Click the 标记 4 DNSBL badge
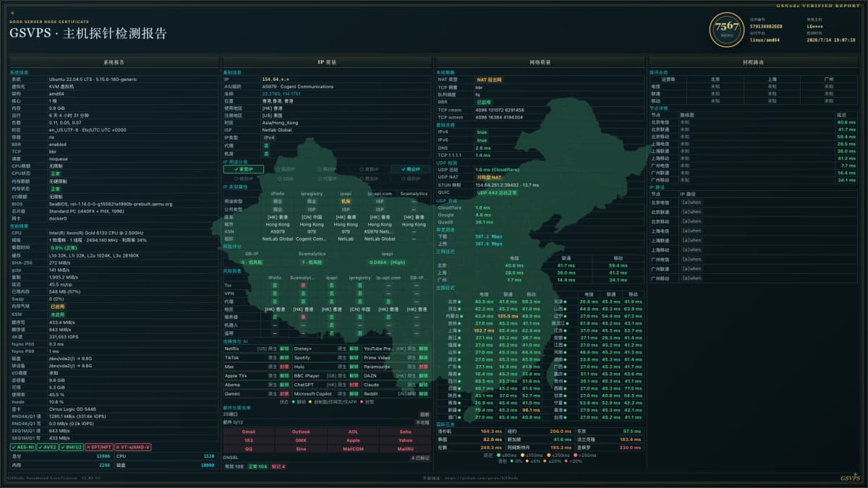 click(x=278, y=466)
